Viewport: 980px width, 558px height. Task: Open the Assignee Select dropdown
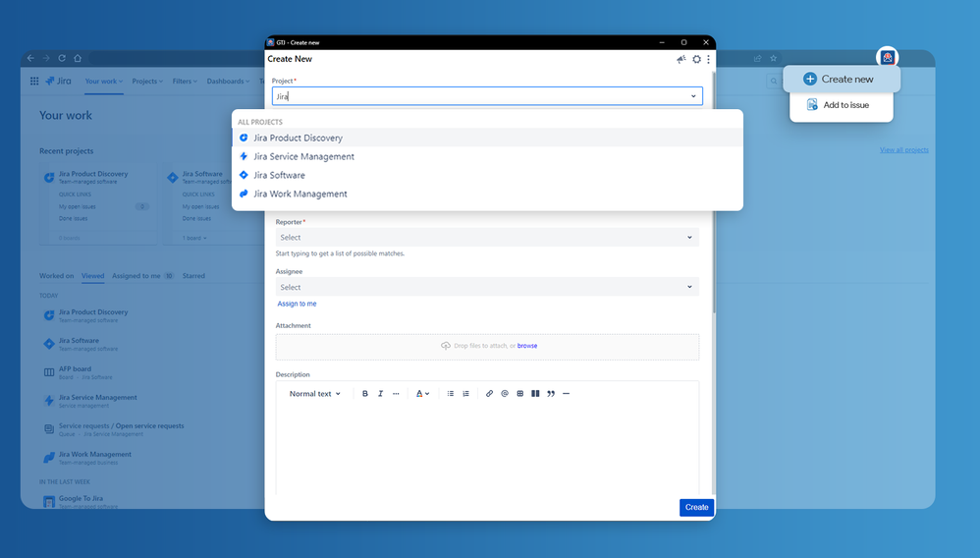[487, 287]
